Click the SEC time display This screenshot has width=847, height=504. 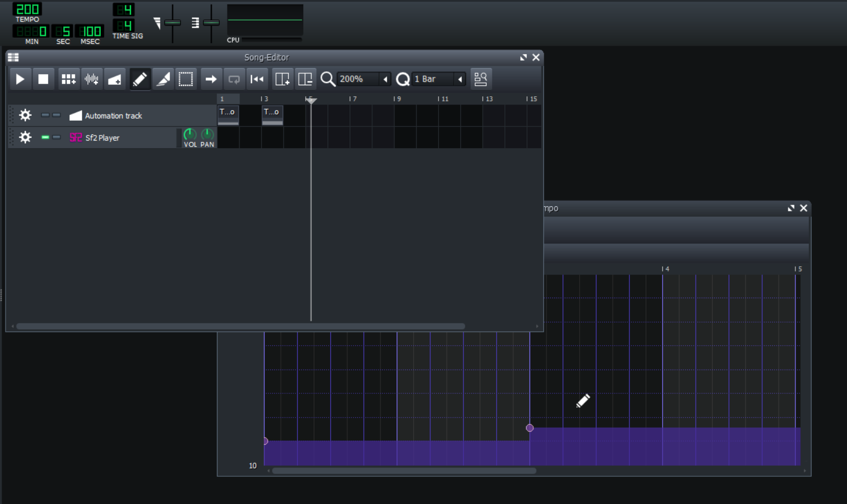pyautogui.click(x=63, y=32)
